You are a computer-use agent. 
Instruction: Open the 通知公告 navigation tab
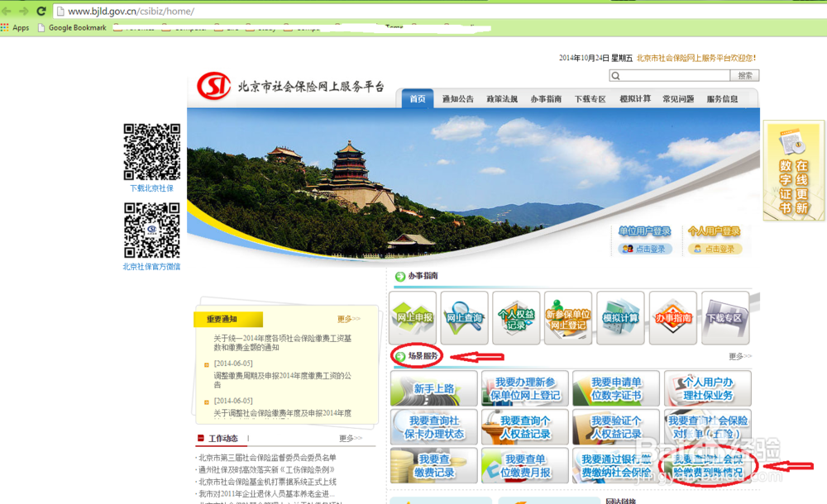[458, 98]
